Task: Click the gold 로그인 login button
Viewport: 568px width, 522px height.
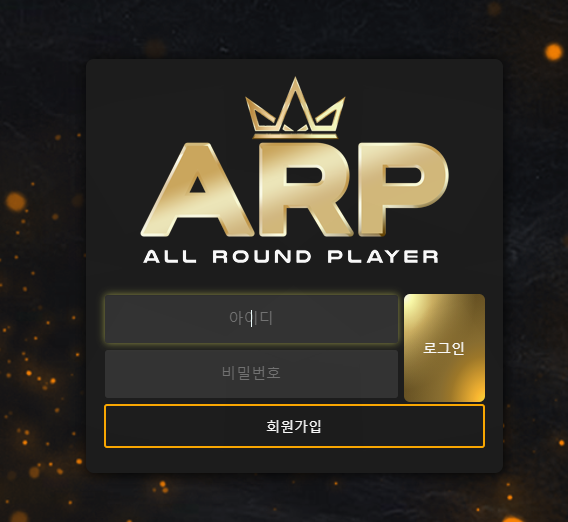Action: pos(444,348)
